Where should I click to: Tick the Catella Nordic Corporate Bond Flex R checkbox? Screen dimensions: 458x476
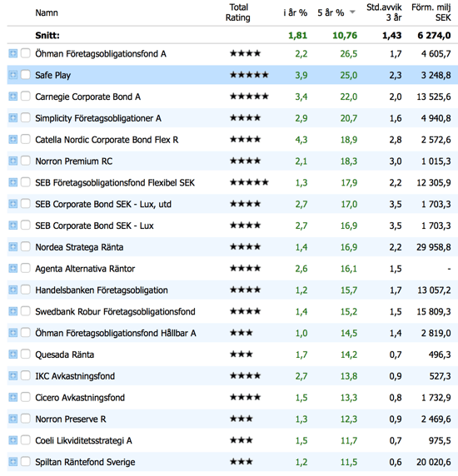(26, 139)
